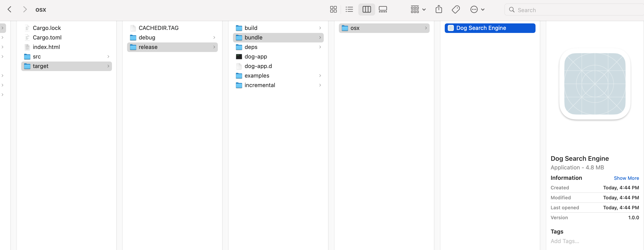Switch to list view
644x250 pixels.
[349, 10]
